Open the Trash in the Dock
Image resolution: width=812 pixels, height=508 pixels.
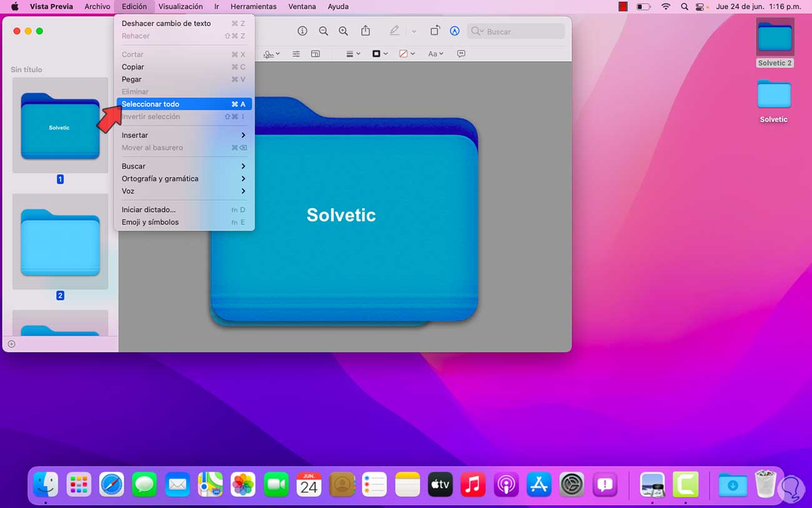coord(765,484)
